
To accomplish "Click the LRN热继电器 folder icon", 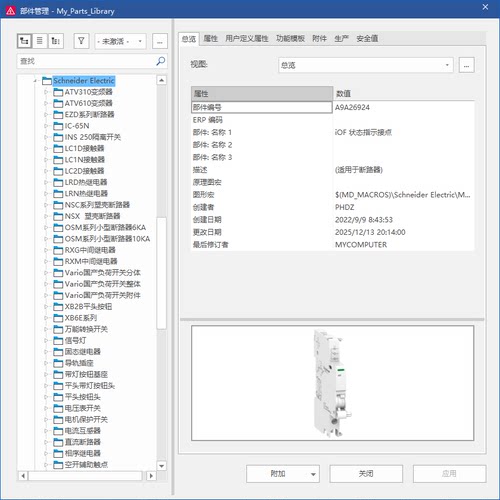I will pyautogui.click(x=58, y=194).
